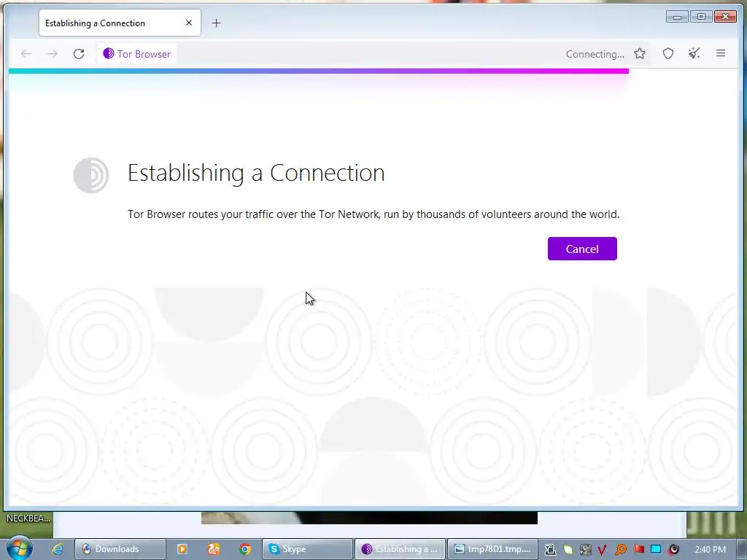The width and height of the screenshot is (747, 560).
Task: Click the Connecting... status text
Action: tap(595, 54)
